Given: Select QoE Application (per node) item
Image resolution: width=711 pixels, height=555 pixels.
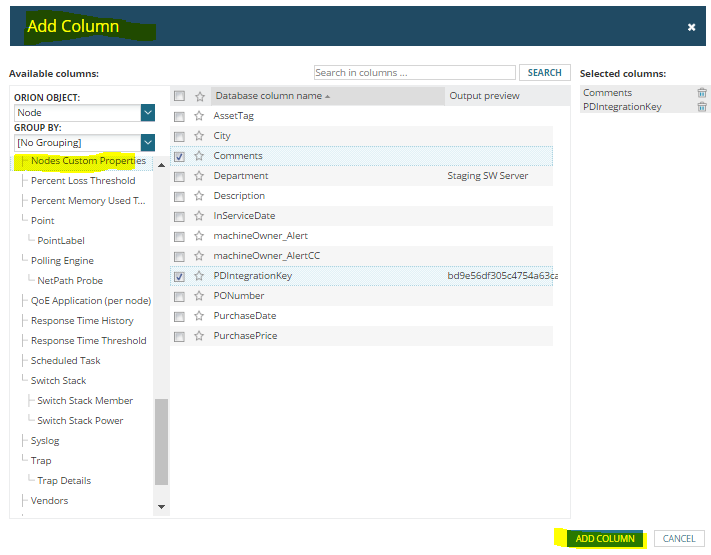Looking at the screenshot, I should (91, 301).
